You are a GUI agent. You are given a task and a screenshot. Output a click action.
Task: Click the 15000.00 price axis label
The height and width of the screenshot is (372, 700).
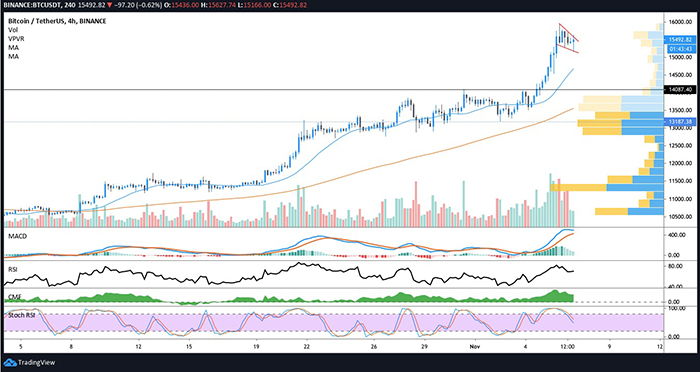[x=680, y=57]
